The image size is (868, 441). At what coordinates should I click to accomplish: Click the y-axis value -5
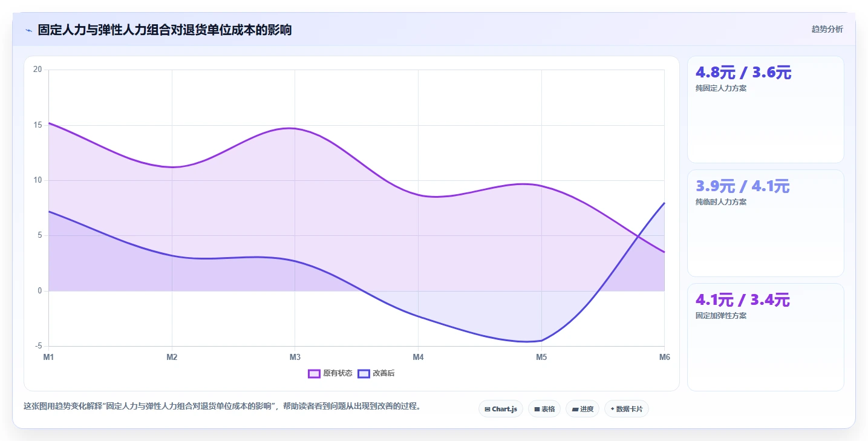(x=38, y=346)
